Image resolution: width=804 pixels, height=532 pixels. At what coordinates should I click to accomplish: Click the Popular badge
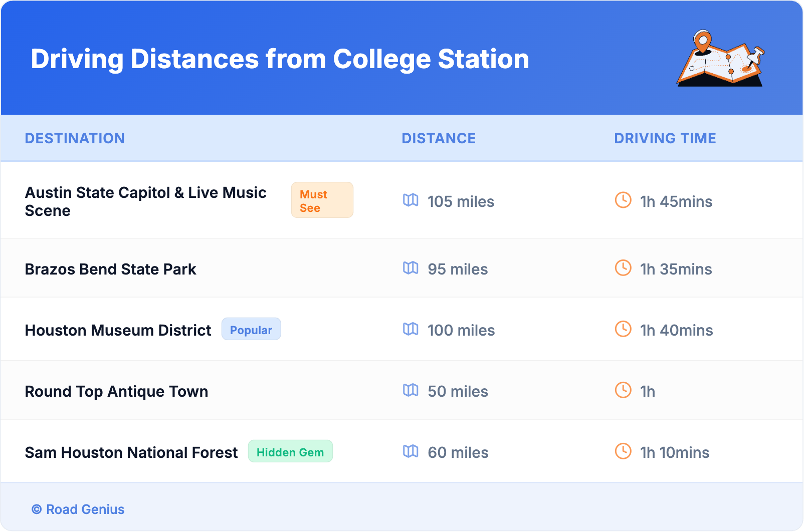point(251,330)
